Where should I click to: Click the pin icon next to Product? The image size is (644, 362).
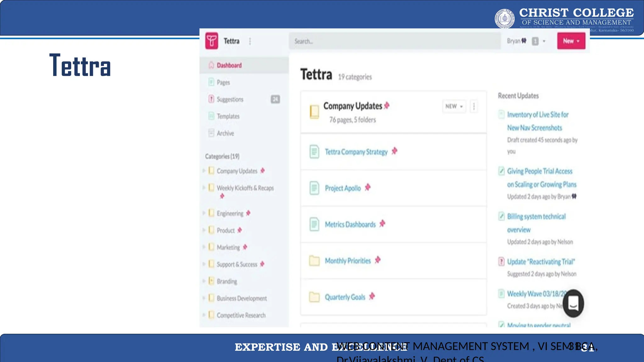(240, 230)
